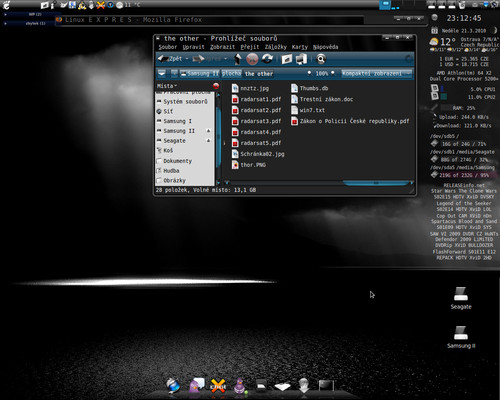Open the forward history dropdown arrow

click(226, 59)
